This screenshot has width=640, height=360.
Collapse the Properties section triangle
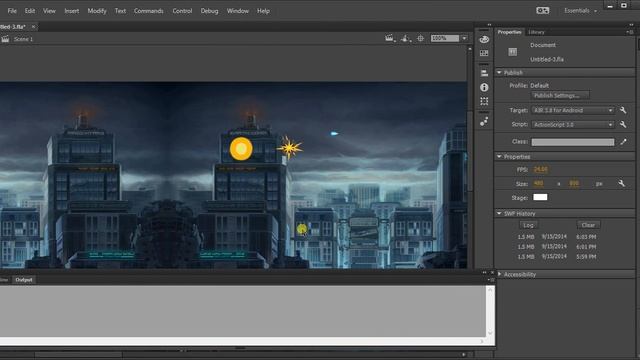tap(499, 157)
